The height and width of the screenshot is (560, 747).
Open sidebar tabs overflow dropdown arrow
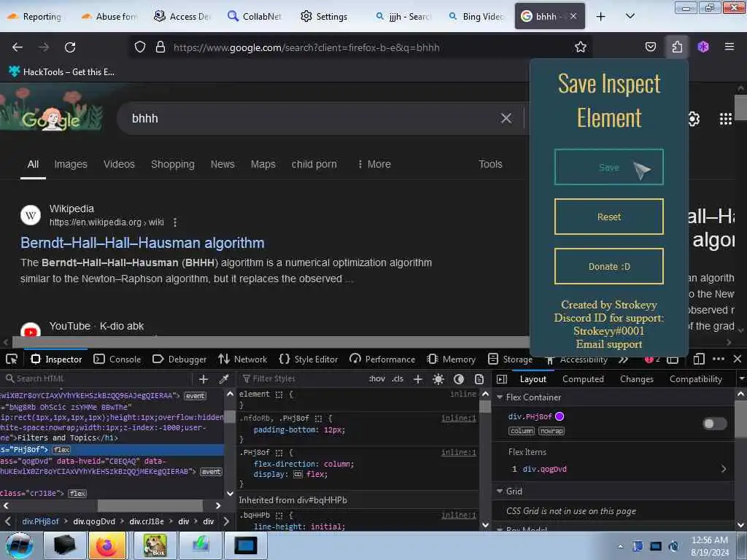(741, 379)
